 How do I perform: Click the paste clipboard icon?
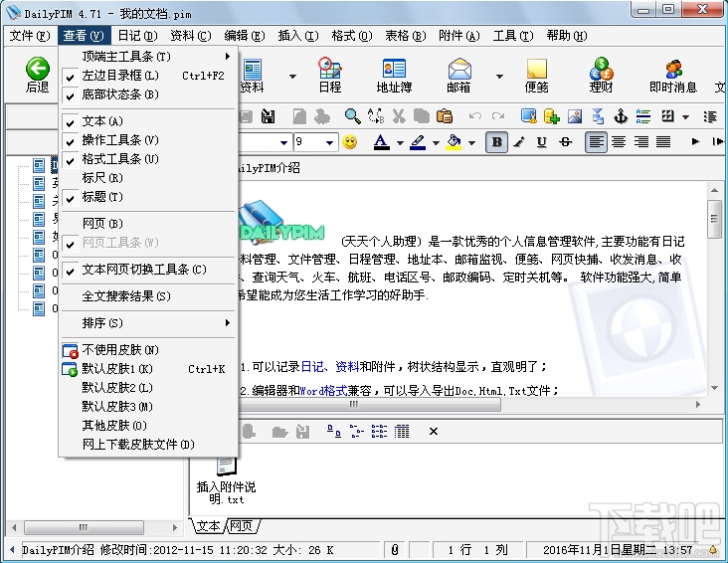pyautogui.click(x=445, y=116)
